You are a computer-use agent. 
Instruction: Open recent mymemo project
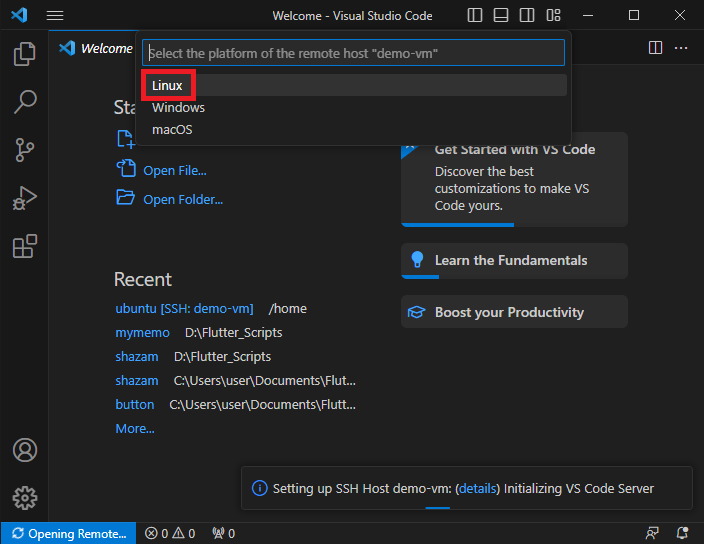pos(142,333)
